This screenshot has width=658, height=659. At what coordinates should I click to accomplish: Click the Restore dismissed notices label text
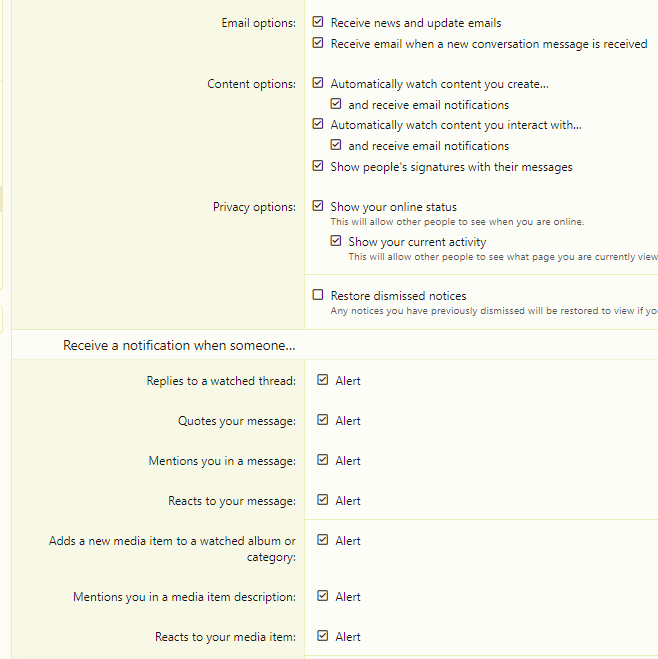[398, 296]
